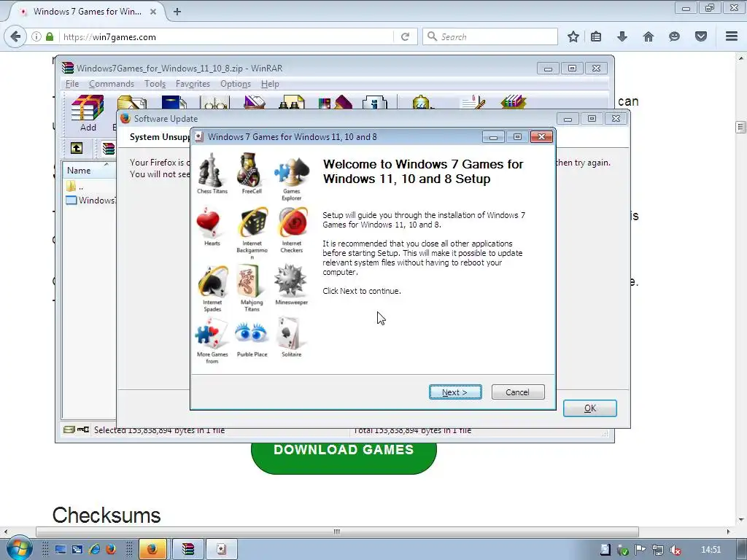
Task: Open Firefox hamburger menu
Action: click(732, 36)
